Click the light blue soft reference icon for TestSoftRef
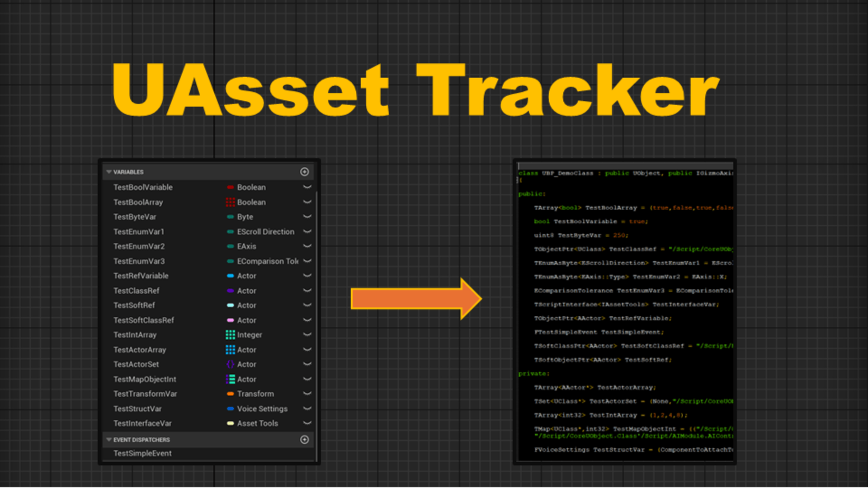Screen dimensions: 868x488 (230, 305)
